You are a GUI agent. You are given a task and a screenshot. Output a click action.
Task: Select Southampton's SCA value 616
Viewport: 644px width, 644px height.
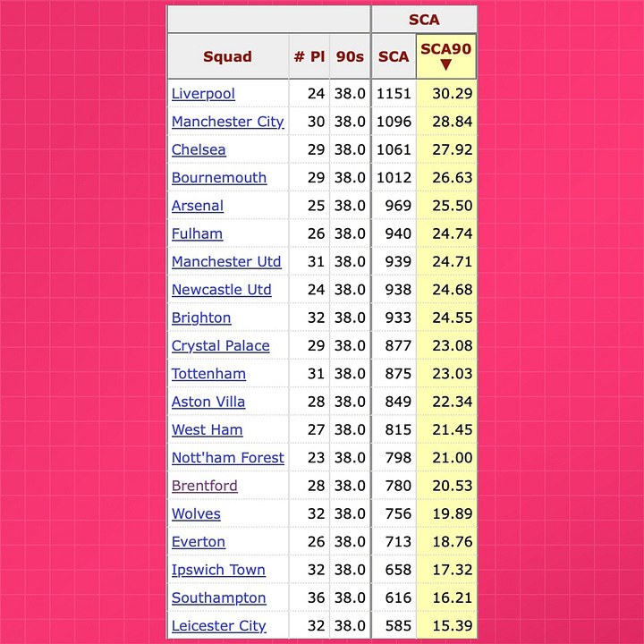point(398,597)
